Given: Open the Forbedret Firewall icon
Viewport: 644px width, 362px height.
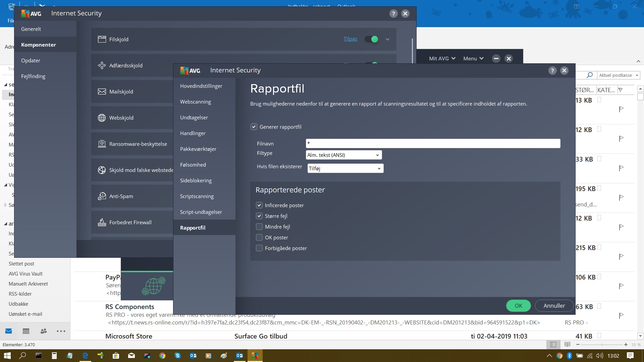Looking at the screenshot, I should click(x=102, y=222).
